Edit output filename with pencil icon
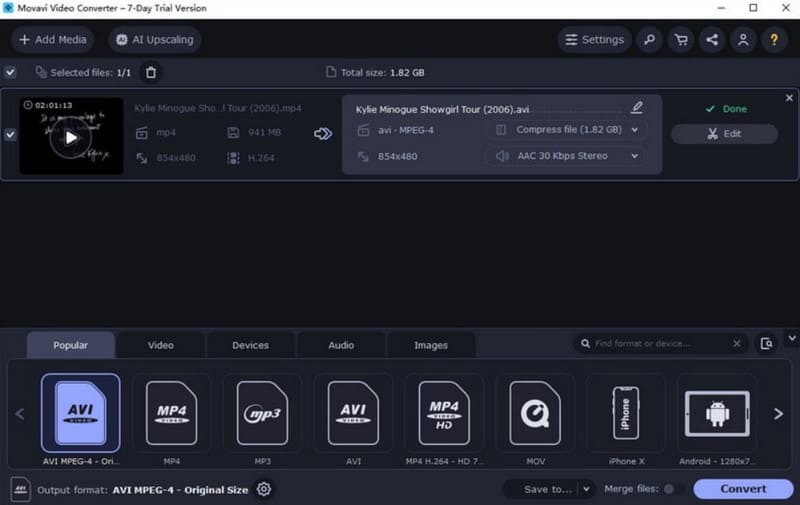 click(637, 108)
